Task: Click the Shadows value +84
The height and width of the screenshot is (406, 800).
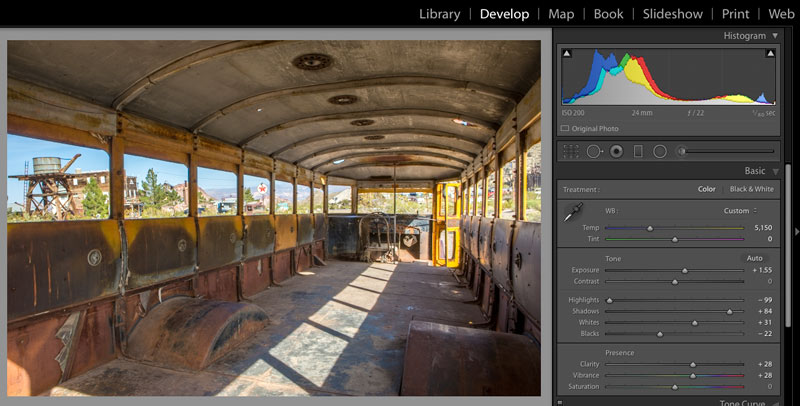Action: (x=765, y=311)
